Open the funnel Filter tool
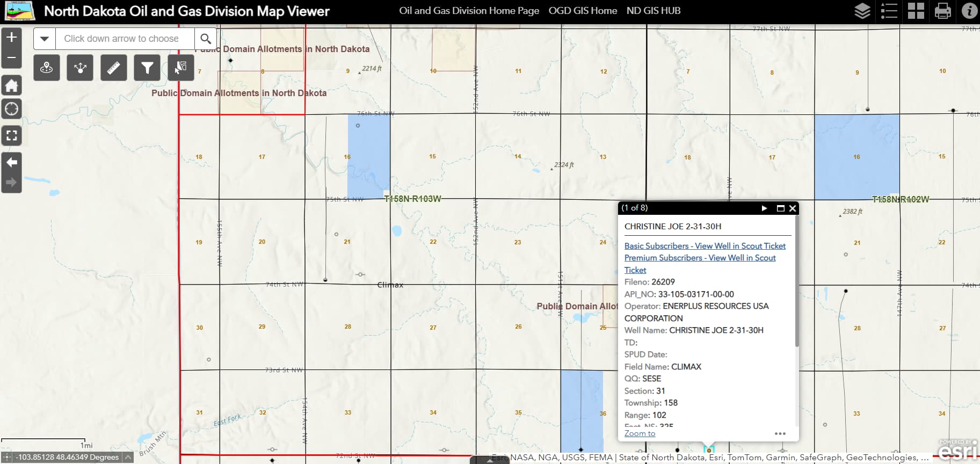The height and width of the screenshot is (464, 980). 147,68
